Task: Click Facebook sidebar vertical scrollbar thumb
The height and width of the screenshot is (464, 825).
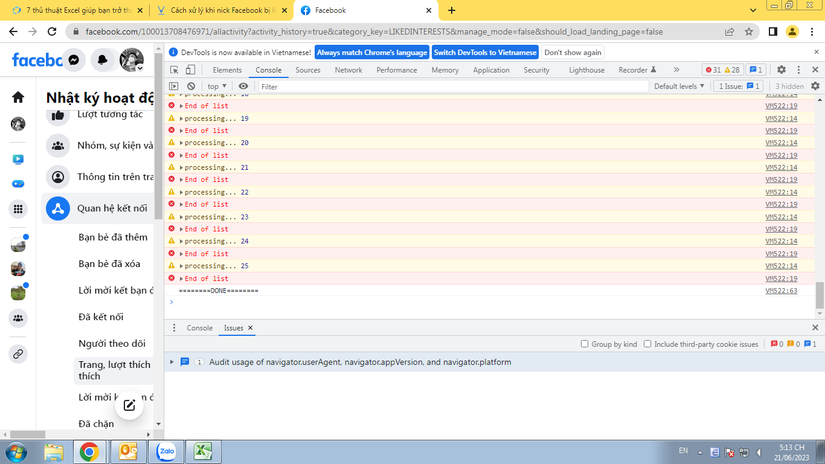Action: [158, 137]
